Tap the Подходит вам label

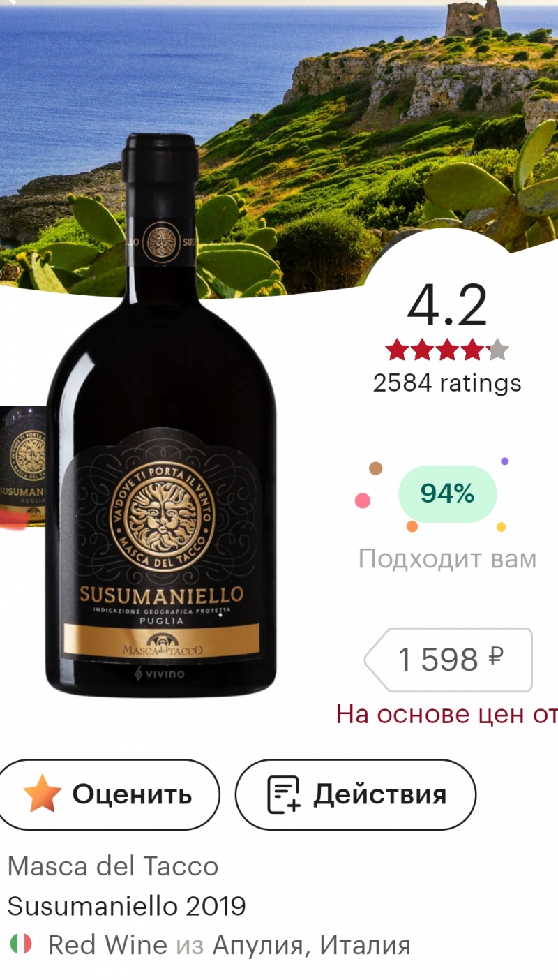pos(447,559)
